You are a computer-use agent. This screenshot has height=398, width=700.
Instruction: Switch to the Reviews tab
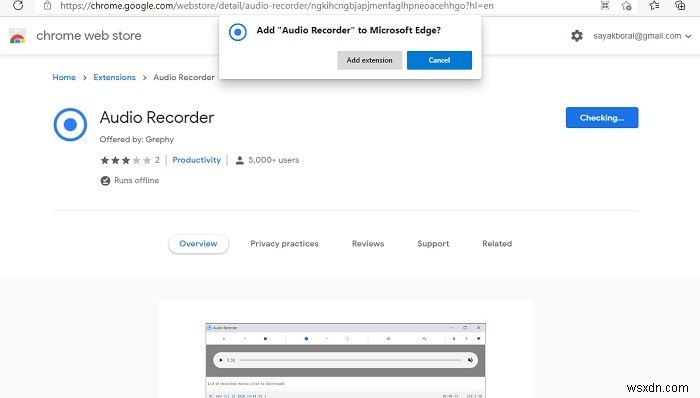pos(368,244)
